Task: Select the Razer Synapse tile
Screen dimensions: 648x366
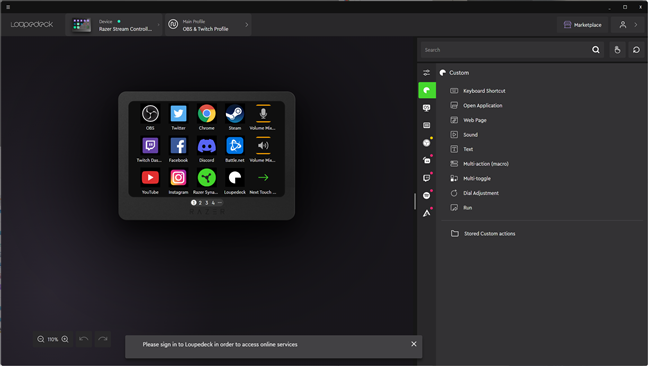Action: tap(207, 181)
